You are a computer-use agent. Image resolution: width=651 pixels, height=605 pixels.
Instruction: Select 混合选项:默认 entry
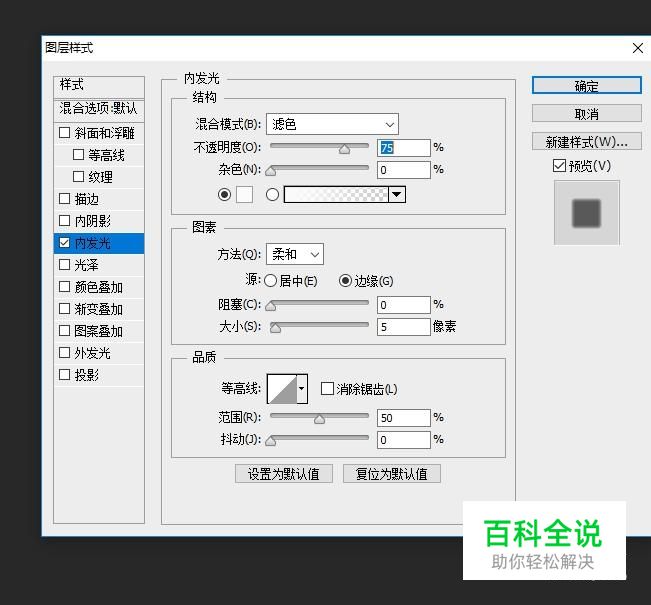point(99,109)
